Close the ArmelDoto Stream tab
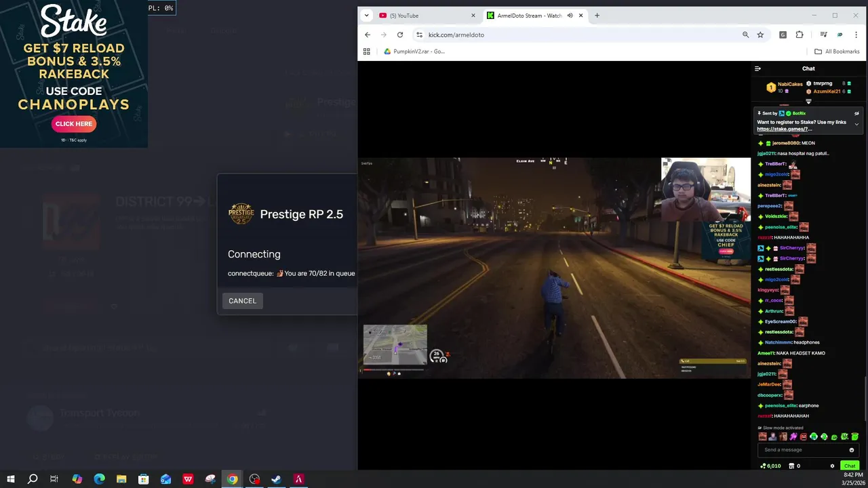Image resolution: width=868 pixels, height=488 pixels. (x=580, y=16)
